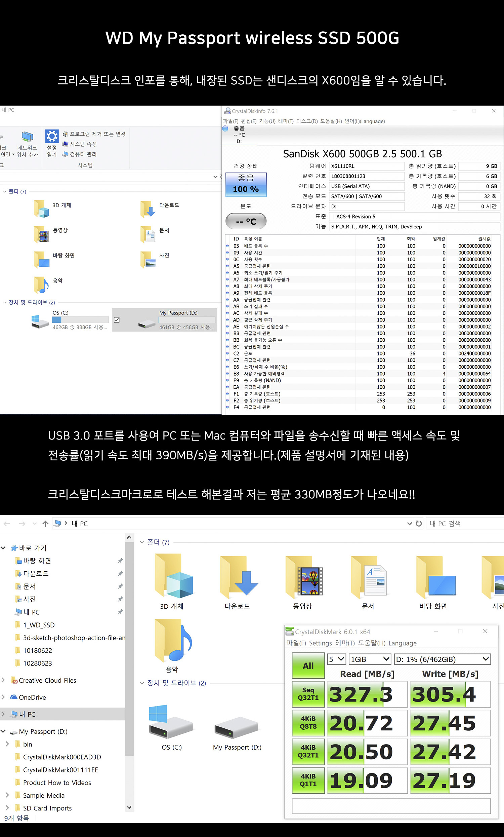Open CrystalDiskMark Language menu
Image resolution: width=504 pixels, height=837 pixels.
(402, 643)
